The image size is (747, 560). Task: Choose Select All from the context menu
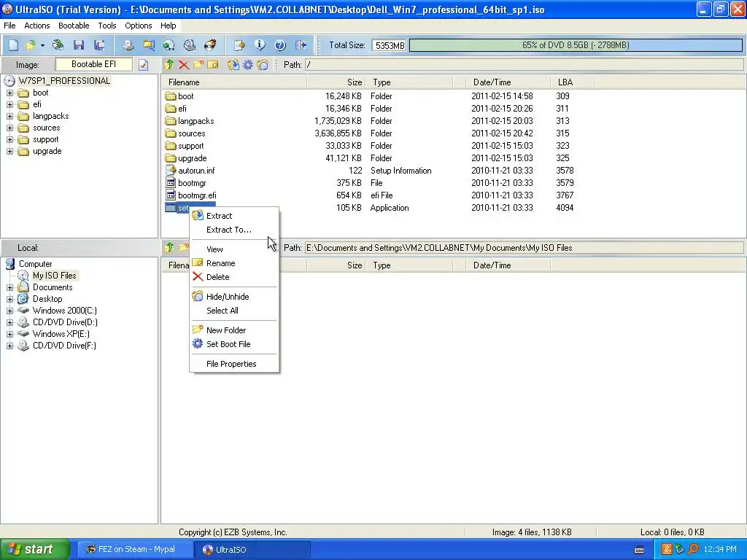pos(234,311)
